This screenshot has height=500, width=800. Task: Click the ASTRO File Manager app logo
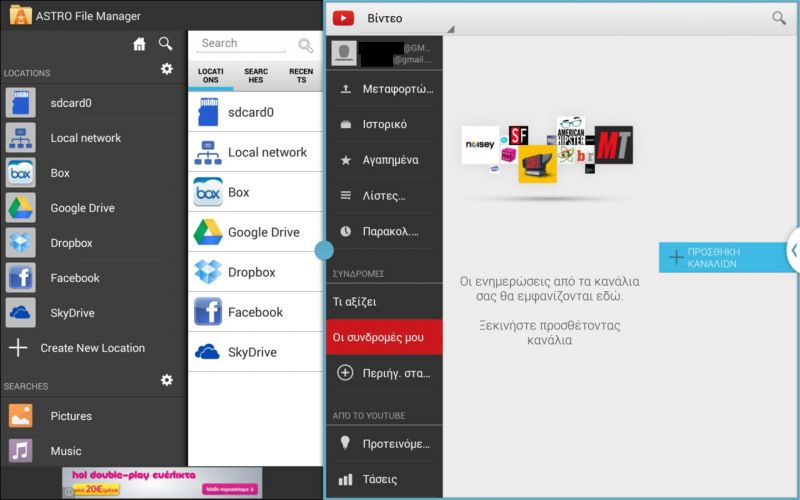coord(20,15)
